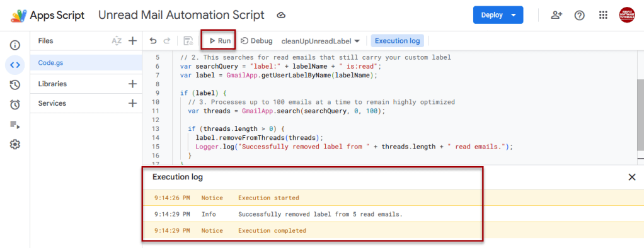Add a service with the plus icon

[x=132, y=103]
